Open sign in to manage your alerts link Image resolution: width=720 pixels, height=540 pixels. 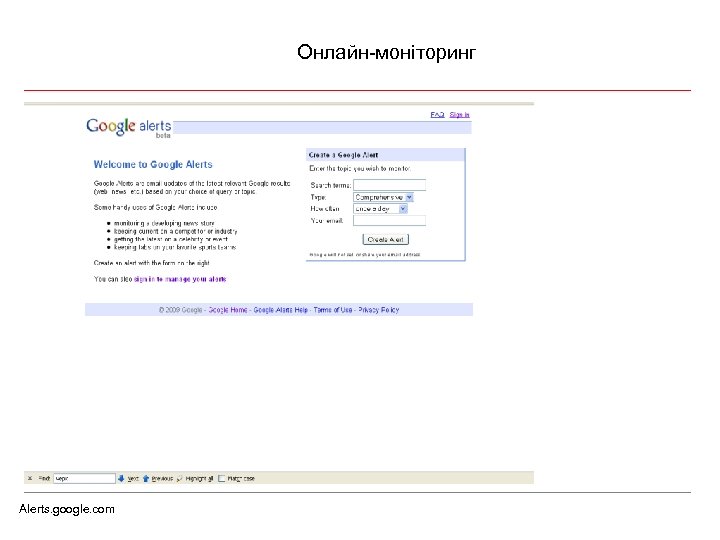[x=180, y=279]
